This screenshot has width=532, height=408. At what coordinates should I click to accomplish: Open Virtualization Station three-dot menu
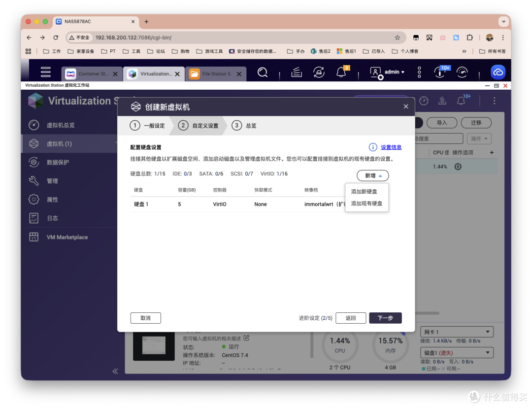pos(495,101)
